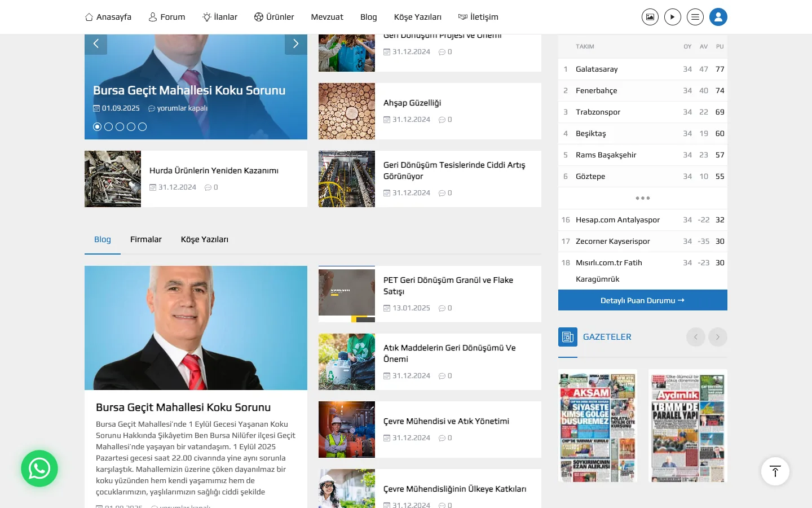Show previous newspapers in Gazeteler
This screenshot has width=812, height=508.
[696, 337]
